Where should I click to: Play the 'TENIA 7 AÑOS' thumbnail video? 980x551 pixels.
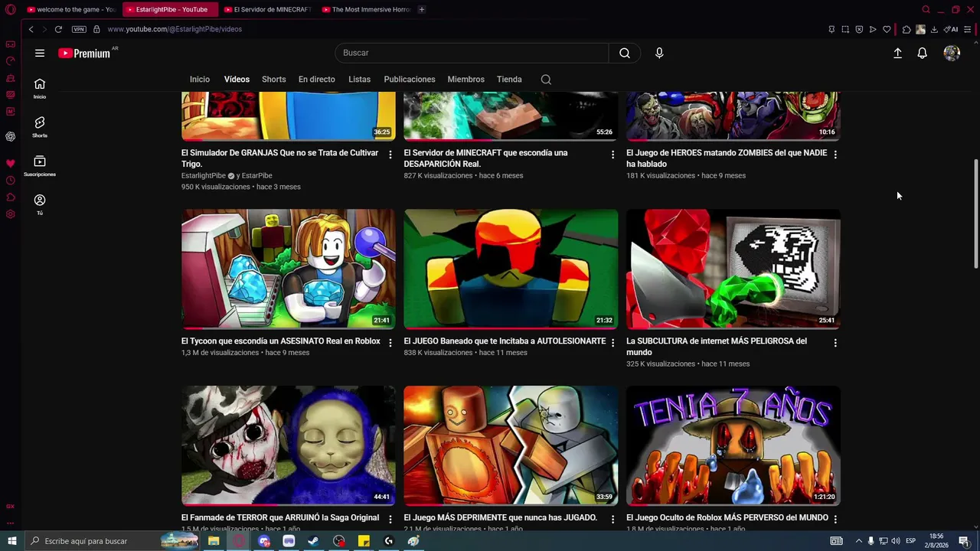tap(733, 445)
